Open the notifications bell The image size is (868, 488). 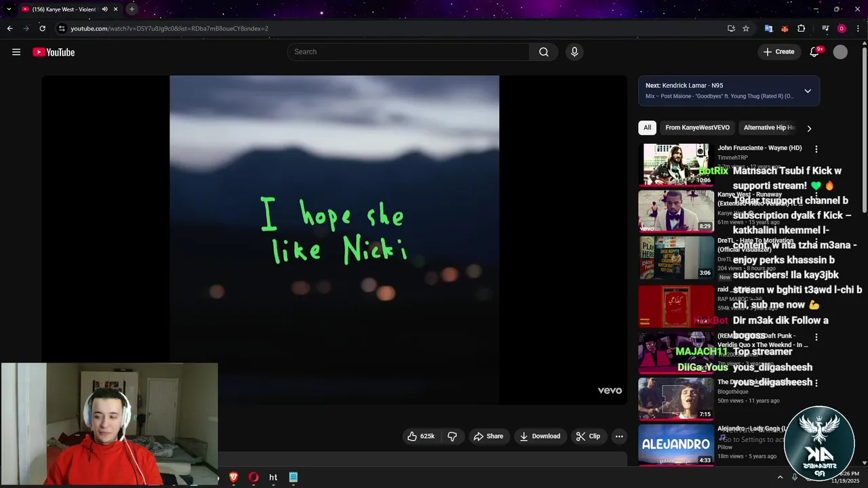click(815, 52)
